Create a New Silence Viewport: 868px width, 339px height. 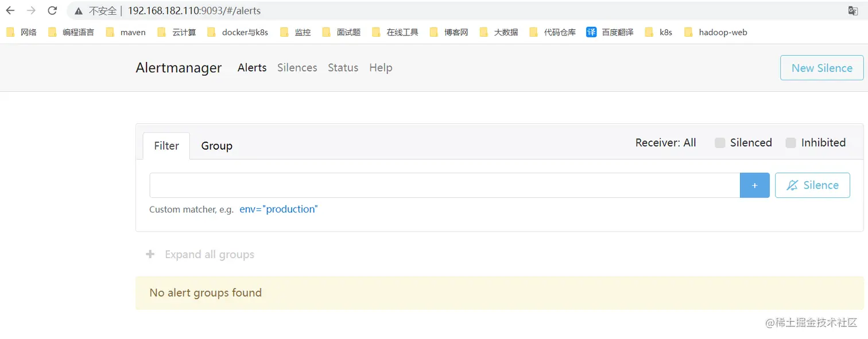click(x=821, y=68)
